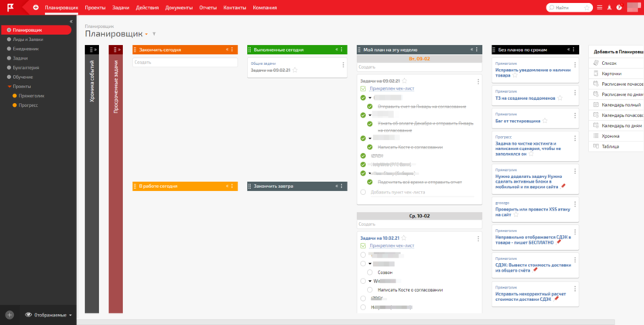Click the red flag logo icon

(x=11, y=7)
